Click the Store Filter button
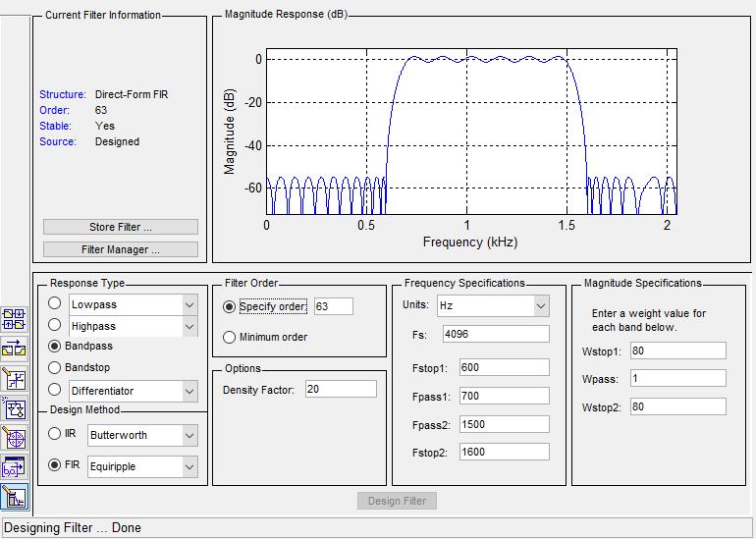 121,227
